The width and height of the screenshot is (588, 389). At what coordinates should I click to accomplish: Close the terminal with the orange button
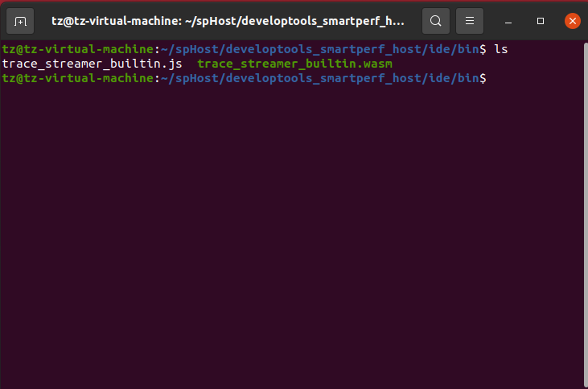[572, 20]
